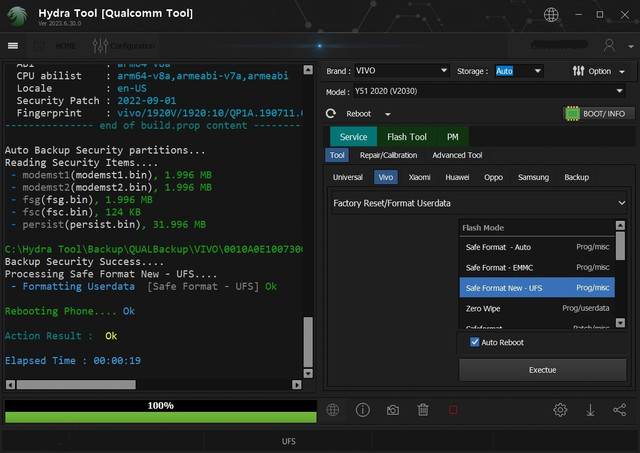This screenshot has height=453, width=640.
Task: Expand the user account dropdown arrow
Action: pyautogui.click(x=631, y=47)
